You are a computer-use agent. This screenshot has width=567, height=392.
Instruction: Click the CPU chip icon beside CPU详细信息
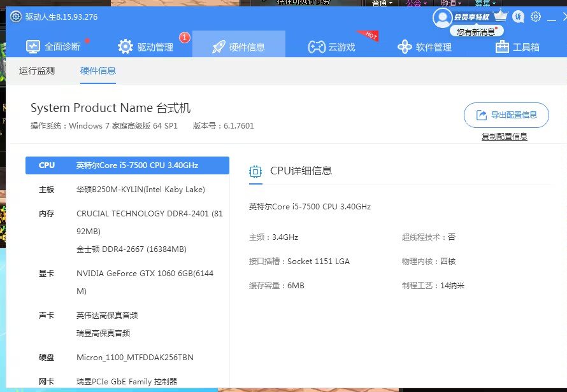click(x=255, y=171)
